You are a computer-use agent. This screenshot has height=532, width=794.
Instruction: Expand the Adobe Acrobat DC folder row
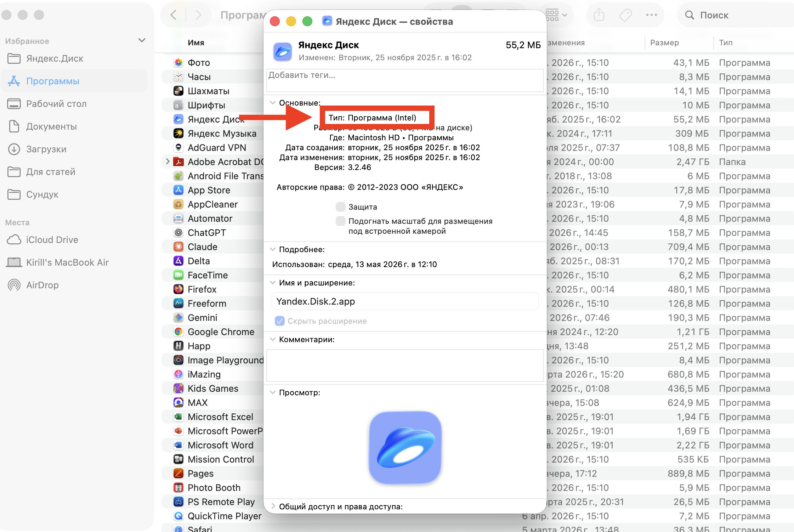pos(168,162)
